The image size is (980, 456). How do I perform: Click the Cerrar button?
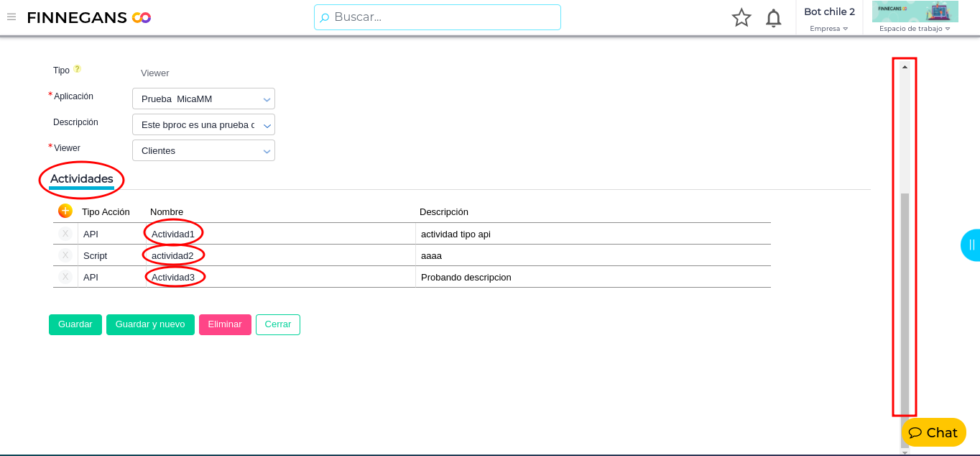[x=278, y=324]
